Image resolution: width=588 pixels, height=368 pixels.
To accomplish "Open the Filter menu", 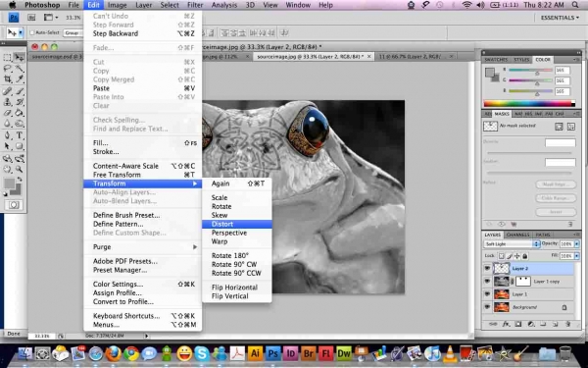I will pos(195,5).
